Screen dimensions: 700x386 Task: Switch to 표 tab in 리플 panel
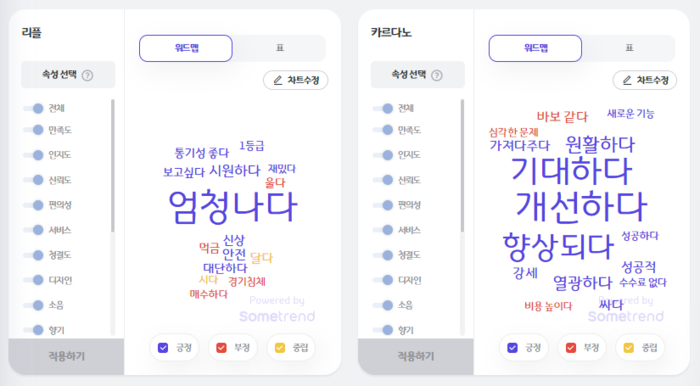click(279, 48)
